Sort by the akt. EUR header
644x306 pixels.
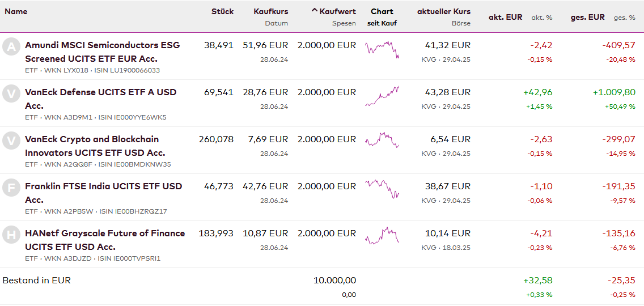pos(506,18)
